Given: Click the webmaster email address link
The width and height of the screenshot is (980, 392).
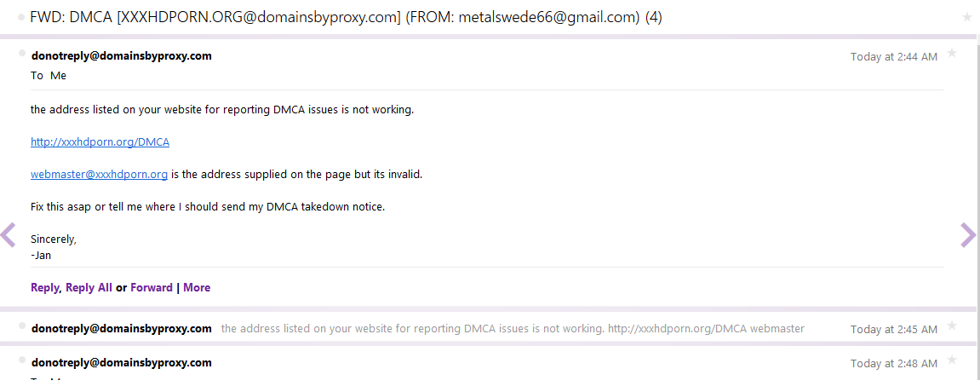Looking at the screenshot, I should (x=99, y=175).
